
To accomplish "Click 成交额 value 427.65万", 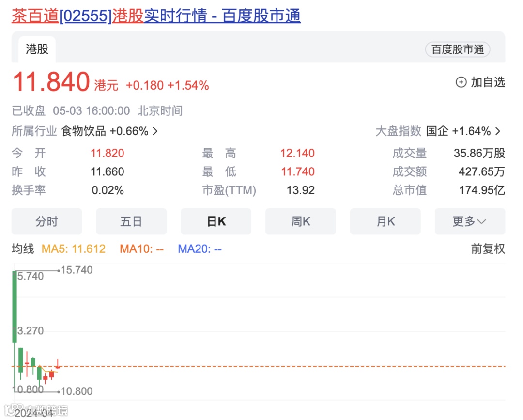I will click(x=482, y=171).
